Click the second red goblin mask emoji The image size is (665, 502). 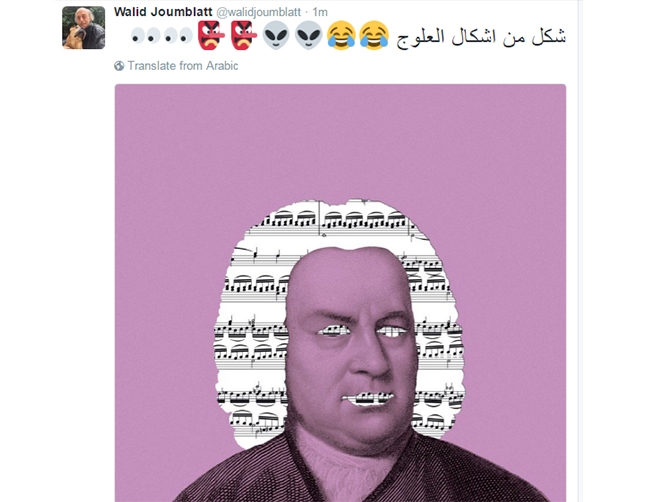[x=243, y=36]
